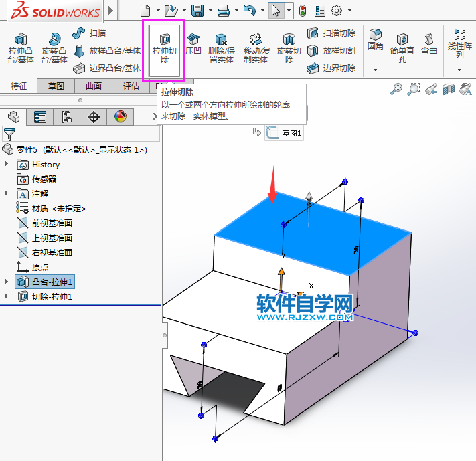Select 边界凸台/基体 boundary boss tool
Screen dimensions: 476x461
click(107, 68)
